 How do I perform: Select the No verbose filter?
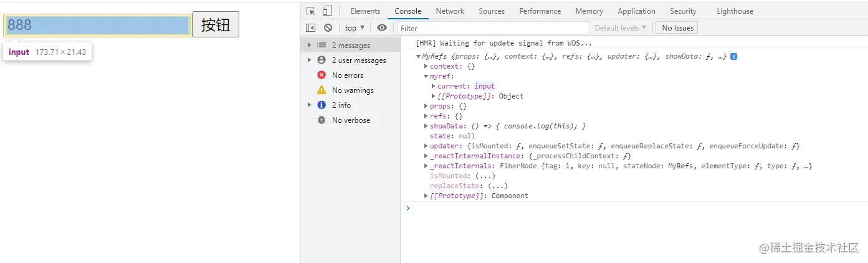click(x=350, y=120)
